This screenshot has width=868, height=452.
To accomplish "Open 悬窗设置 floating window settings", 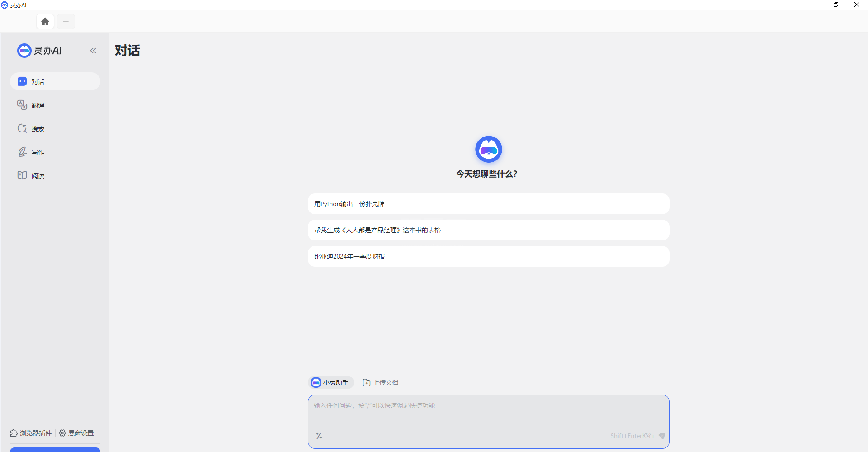I will click(76, 433).
